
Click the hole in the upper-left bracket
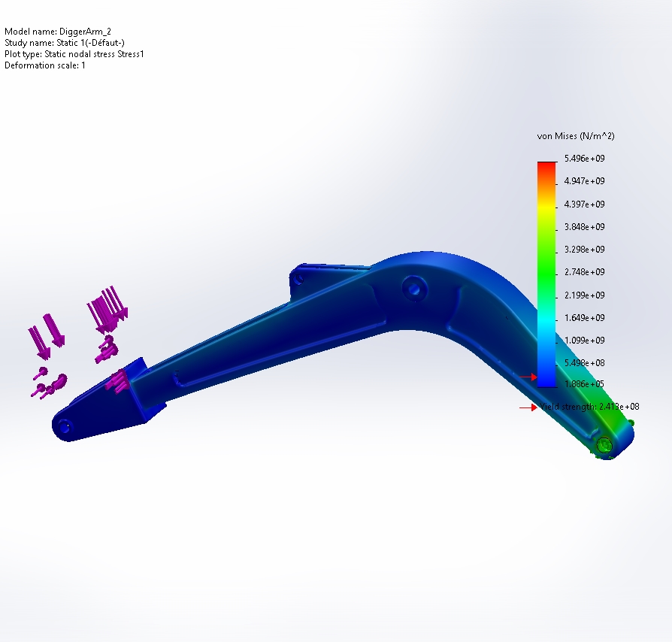click(299, 277)
